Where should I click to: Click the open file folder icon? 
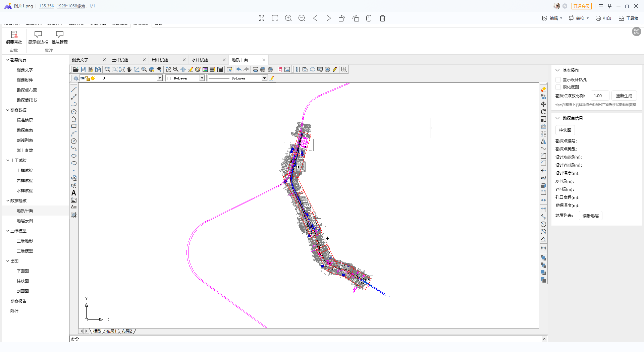75,69
